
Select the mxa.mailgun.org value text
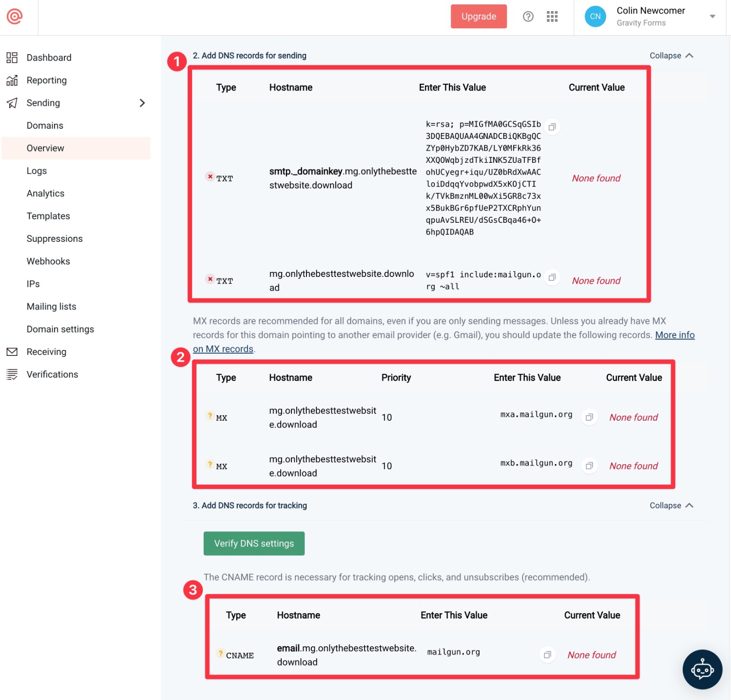[536, 414]
